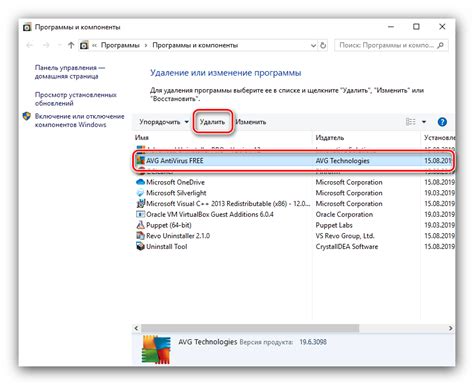Click Программы breadcrumb in address bar
This screenshot has width=474, height=385.
click(x=120, y=45)
